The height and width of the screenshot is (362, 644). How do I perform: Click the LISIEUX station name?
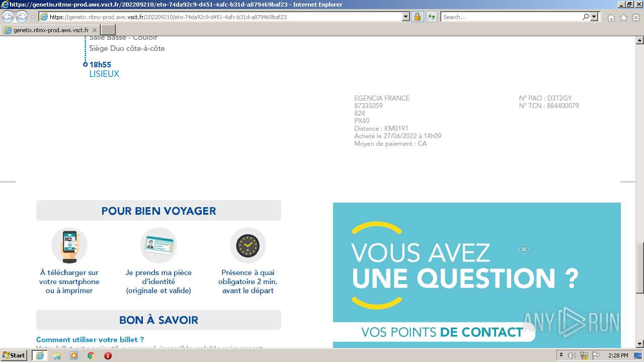click(104, 74)
